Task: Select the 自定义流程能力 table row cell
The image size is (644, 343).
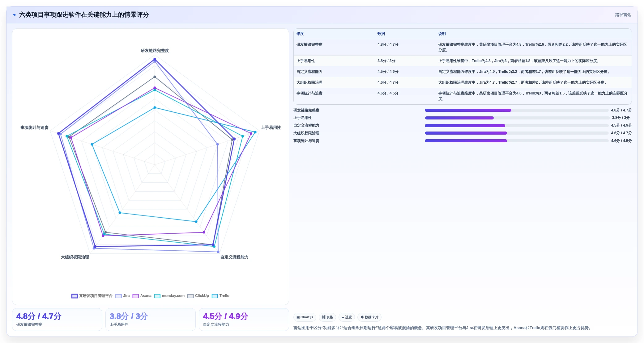Action: pyautogui.click(x=309, y=72)
